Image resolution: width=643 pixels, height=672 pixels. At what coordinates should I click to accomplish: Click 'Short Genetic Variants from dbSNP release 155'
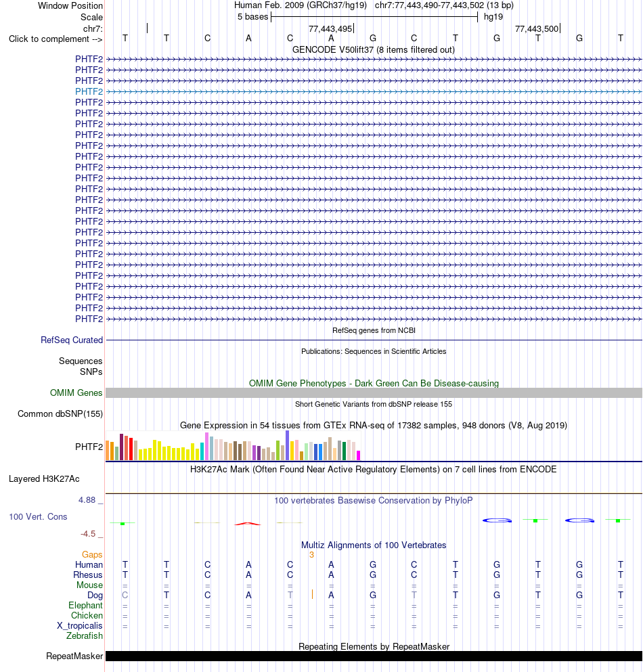point(374,404)
